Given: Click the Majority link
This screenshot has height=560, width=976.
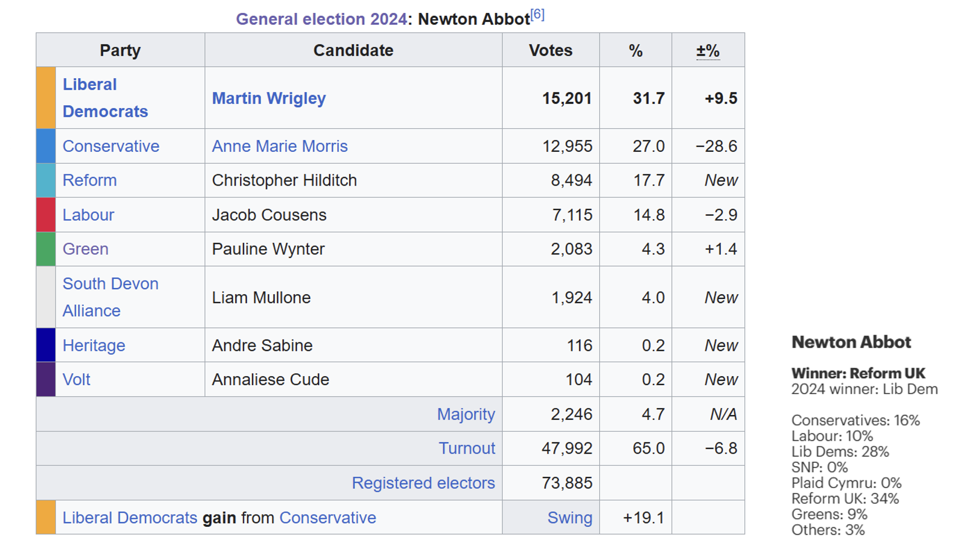Looking at the screenshot, I should click(466, 414).
